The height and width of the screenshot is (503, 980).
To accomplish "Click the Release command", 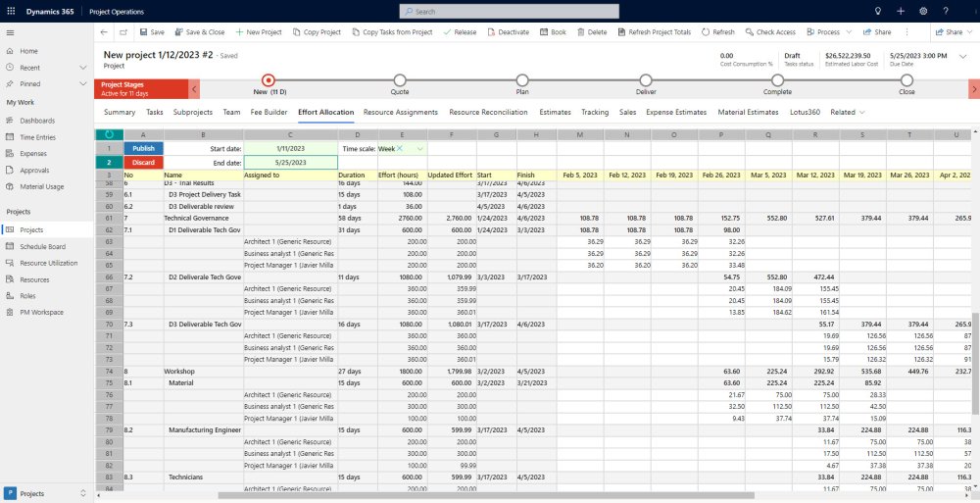I will click(460, 32).
